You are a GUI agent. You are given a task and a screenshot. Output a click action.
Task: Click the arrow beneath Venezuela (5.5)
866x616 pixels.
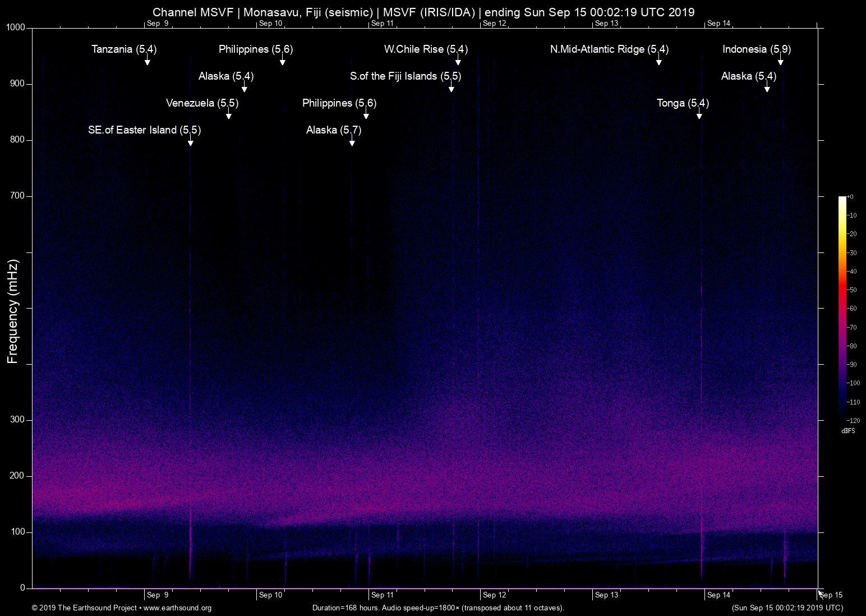228,115
